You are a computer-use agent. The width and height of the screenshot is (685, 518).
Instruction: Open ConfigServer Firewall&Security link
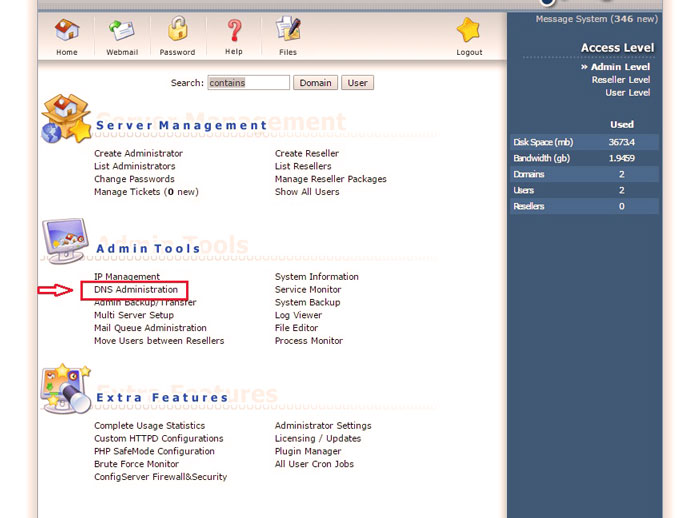click(x=160, y=477)
